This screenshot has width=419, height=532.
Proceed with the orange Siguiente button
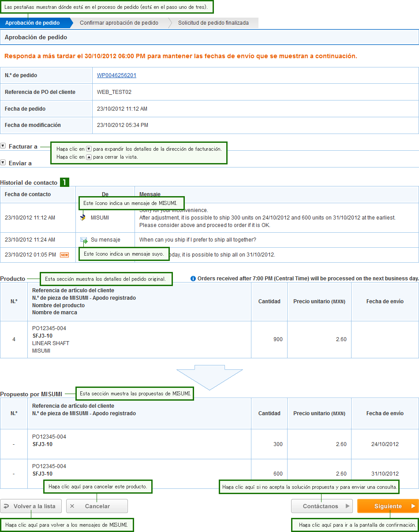[388, 506]
